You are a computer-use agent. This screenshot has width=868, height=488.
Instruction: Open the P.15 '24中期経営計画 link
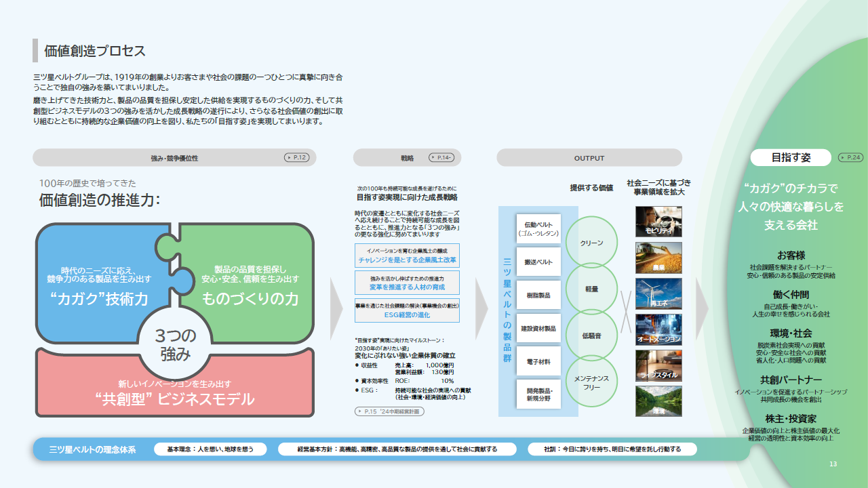[x=389, y=411]
